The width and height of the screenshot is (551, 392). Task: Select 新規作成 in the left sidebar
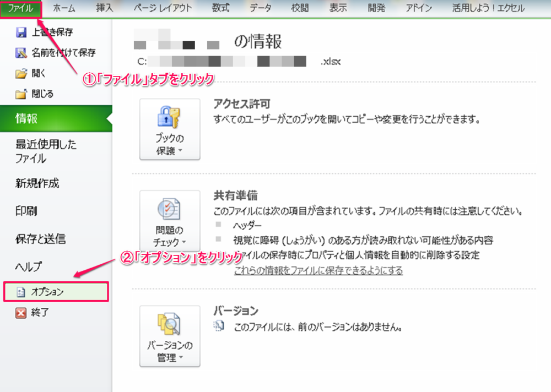[37, 183]
